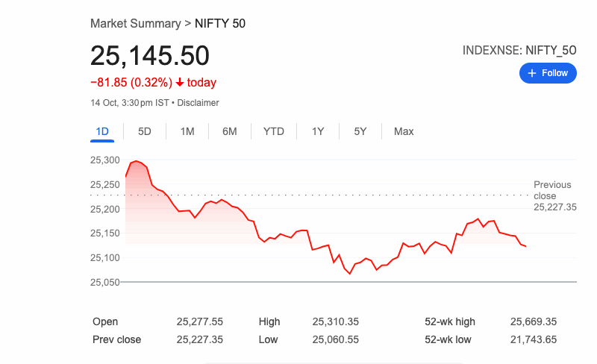Click the price line at chart peak
Viewport: 597px width, 364px height.
(135, 160)
